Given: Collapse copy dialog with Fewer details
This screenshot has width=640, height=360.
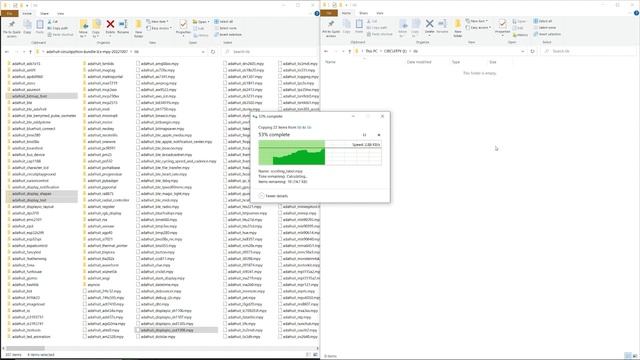Looking at the screenshot, I should point(273,196).
